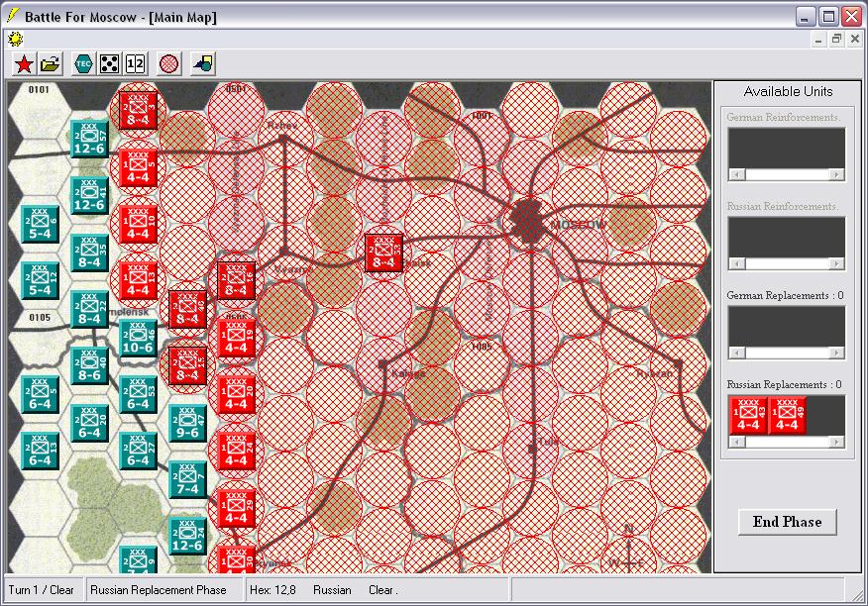Viewport: 868px width, 606px height.
Task: Select Russian 8-4 army unit 33 near Moscow
Action: point(383,252)
